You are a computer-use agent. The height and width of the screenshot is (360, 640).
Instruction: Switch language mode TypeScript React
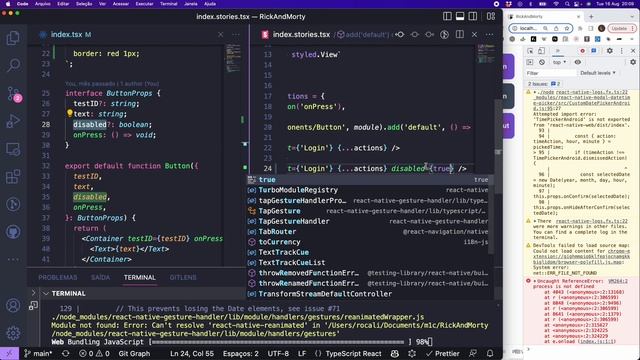point(353,353)
